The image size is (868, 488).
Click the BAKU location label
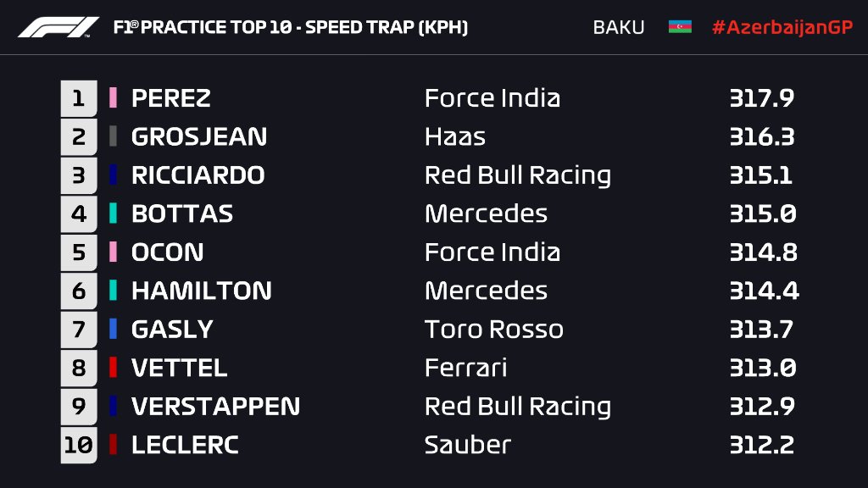click(618, 27)
